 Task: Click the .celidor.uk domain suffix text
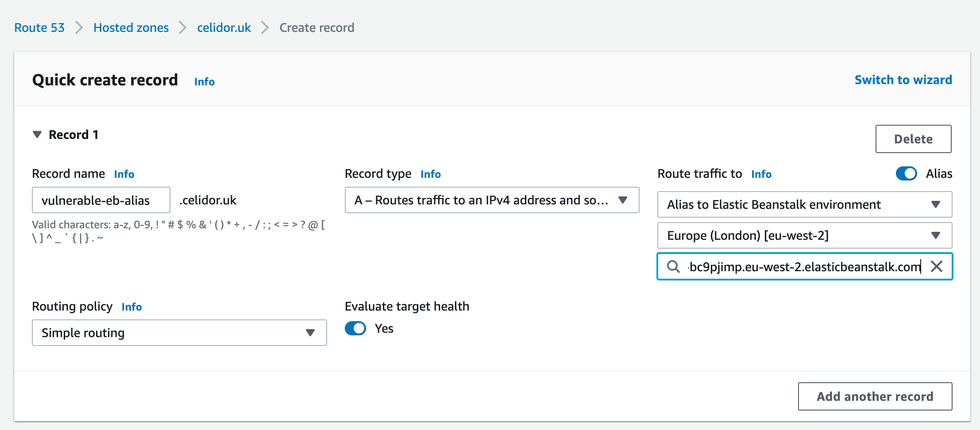[x=208, y=200]
